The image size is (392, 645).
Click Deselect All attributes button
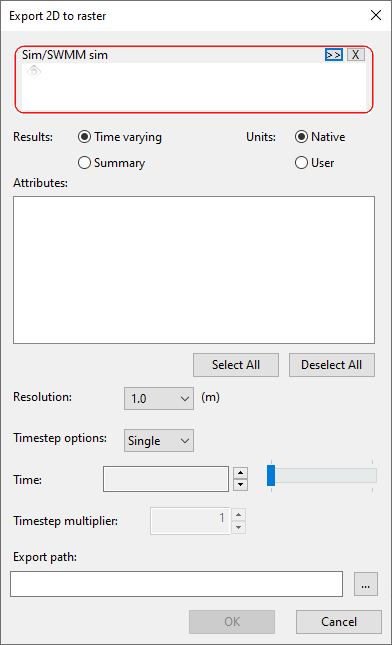(332, 365)
